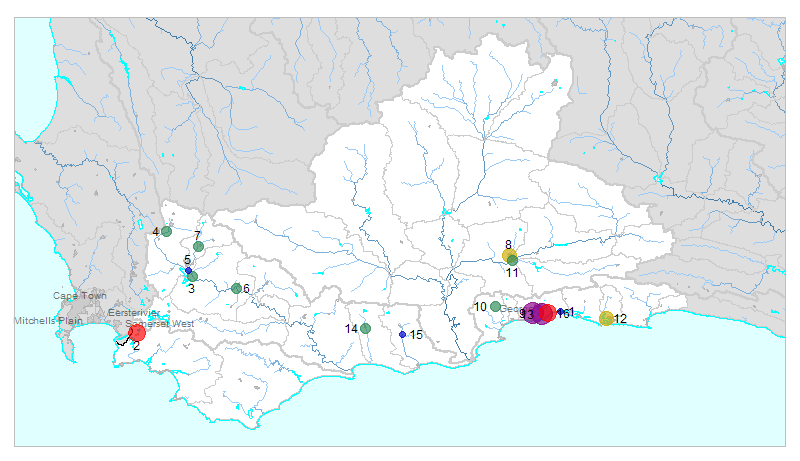The image size is (800, 461).
Task: Select the green marker labeled 4
Action: tap(166, 232)
